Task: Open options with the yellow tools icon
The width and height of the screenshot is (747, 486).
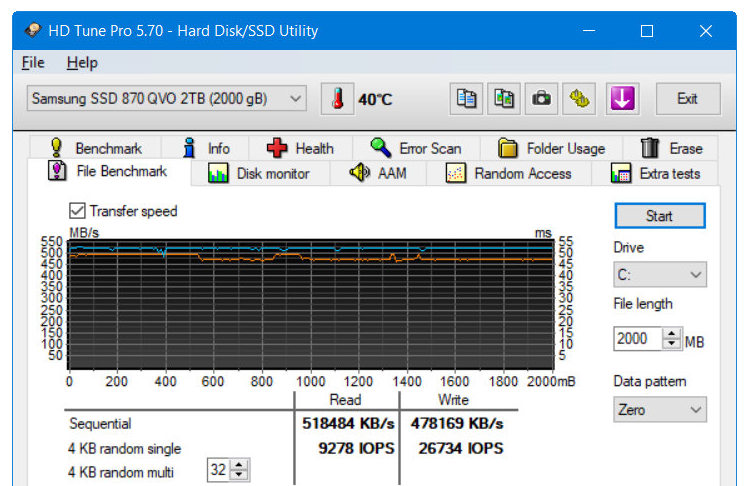Action: coord(580,99)
